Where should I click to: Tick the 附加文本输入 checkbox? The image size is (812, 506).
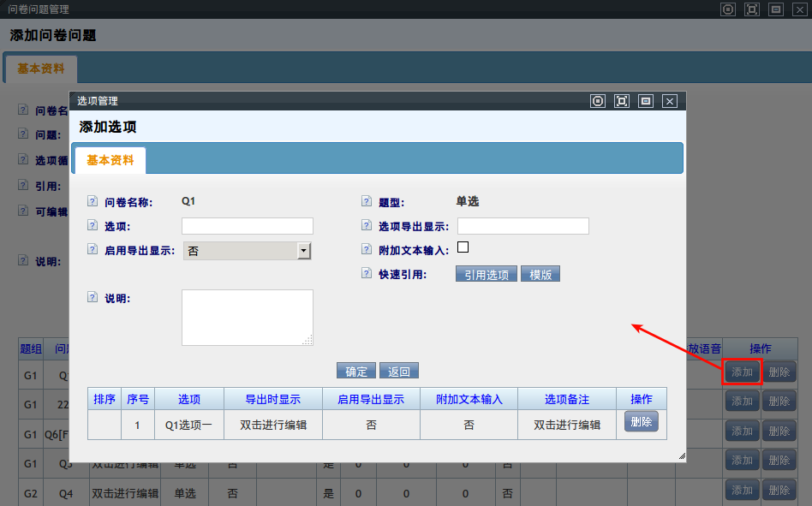(463, 247)
